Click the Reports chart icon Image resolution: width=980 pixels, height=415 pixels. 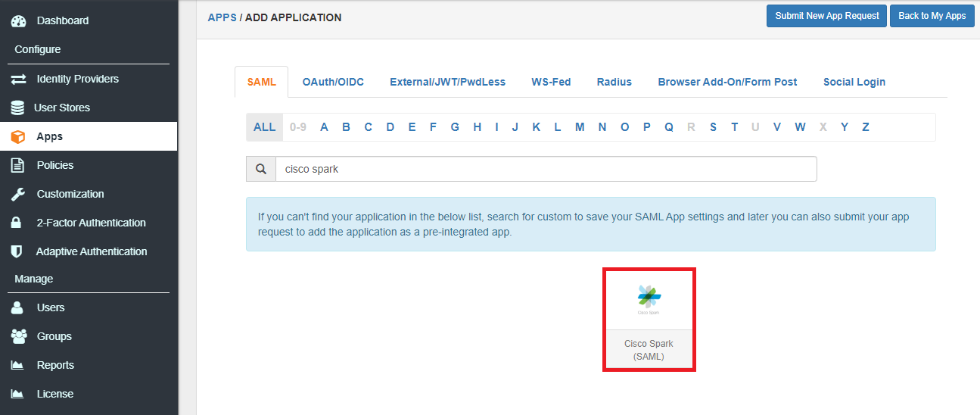pyautogui.click(x=17, y=365)
